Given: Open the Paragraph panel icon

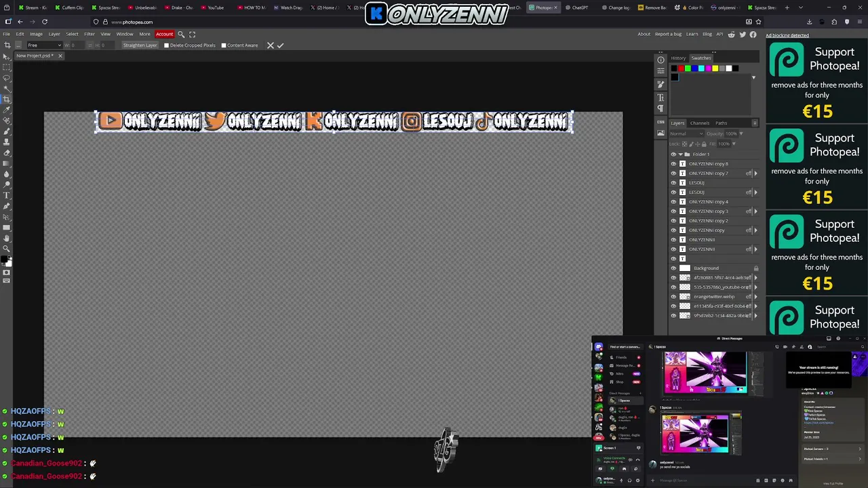Looking at the screenshot, I should click(660, 108).
